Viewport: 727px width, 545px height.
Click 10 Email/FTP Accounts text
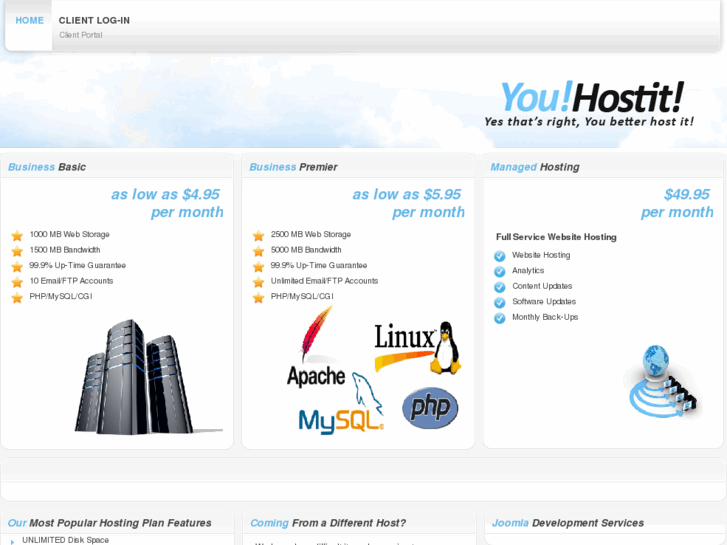[x=71, y=281]
